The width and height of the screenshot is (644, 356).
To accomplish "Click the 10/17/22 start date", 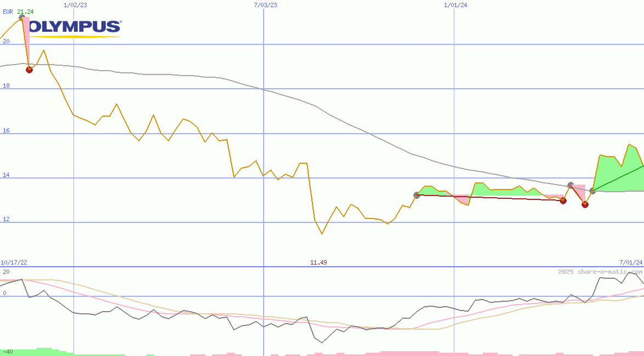I will 13,263.
